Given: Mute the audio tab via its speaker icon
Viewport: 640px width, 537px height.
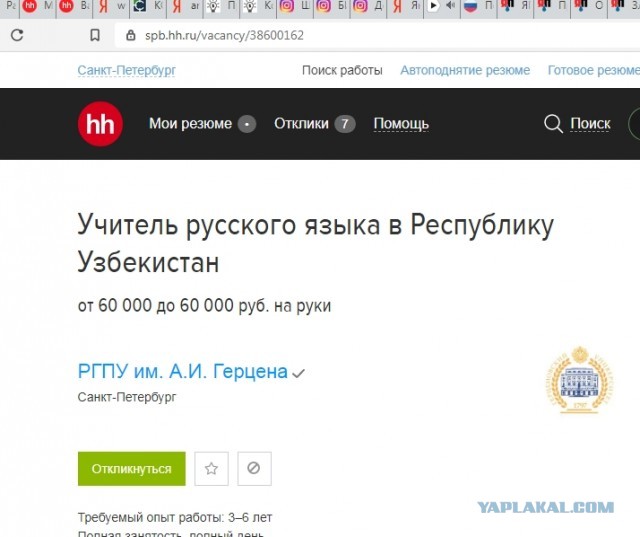Looking at the screenshot, I should [451, 6].
